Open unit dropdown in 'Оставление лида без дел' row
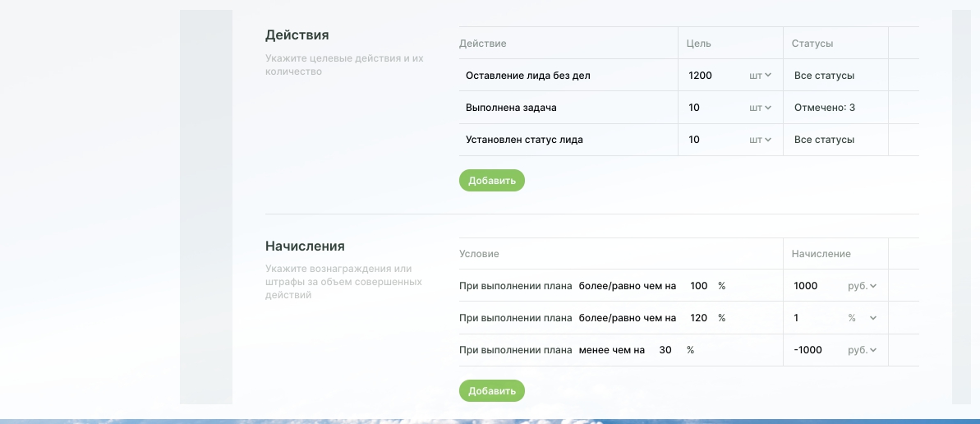Viewport: 980px width, 424px height. click(x=760, y=76)
